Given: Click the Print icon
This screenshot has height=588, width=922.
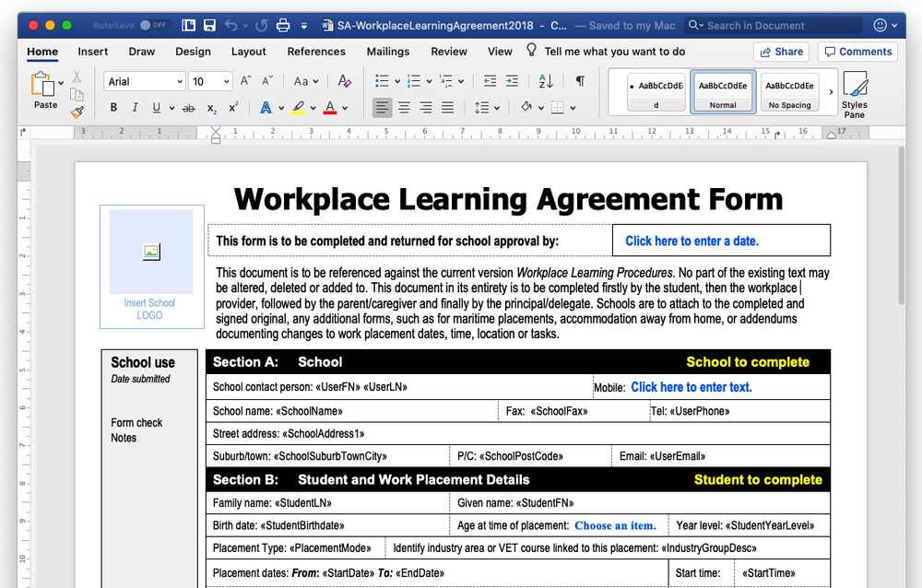Looking at the screenshot, I should point(283,25).
